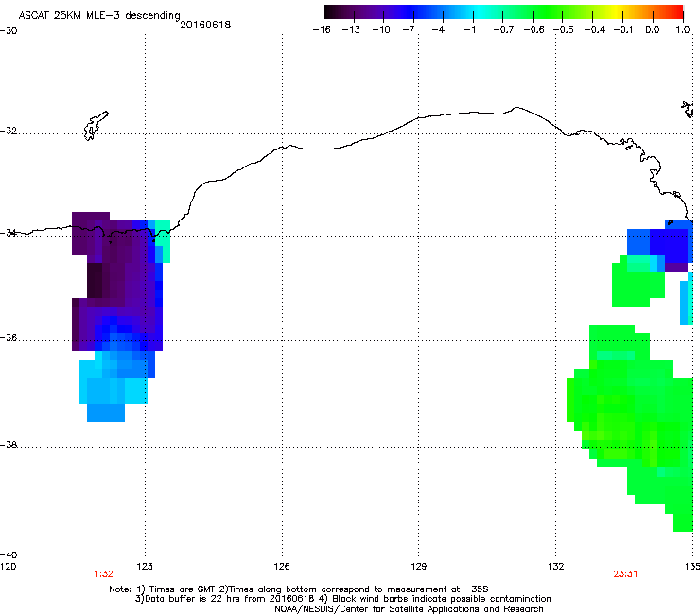Click the colorbar value 0.0
700x615 pixels.
click(x=653, y=30)
